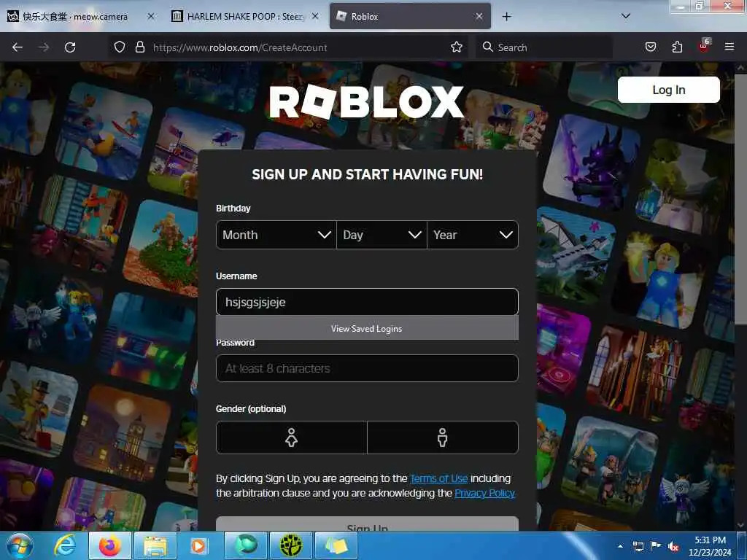The width and height of the screenshot is (747, 560).
Task: Open the Pocket save icon
Action: click(651, 47)
